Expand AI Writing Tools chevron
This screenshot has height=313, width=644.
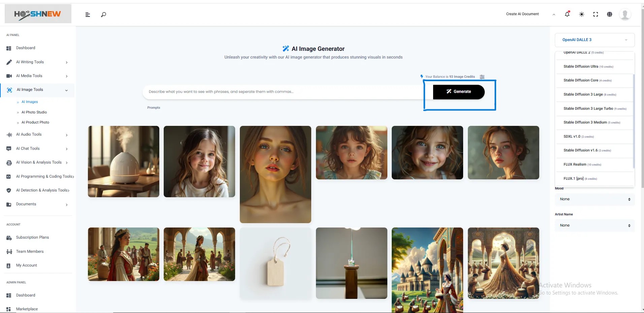coord(67,62)
